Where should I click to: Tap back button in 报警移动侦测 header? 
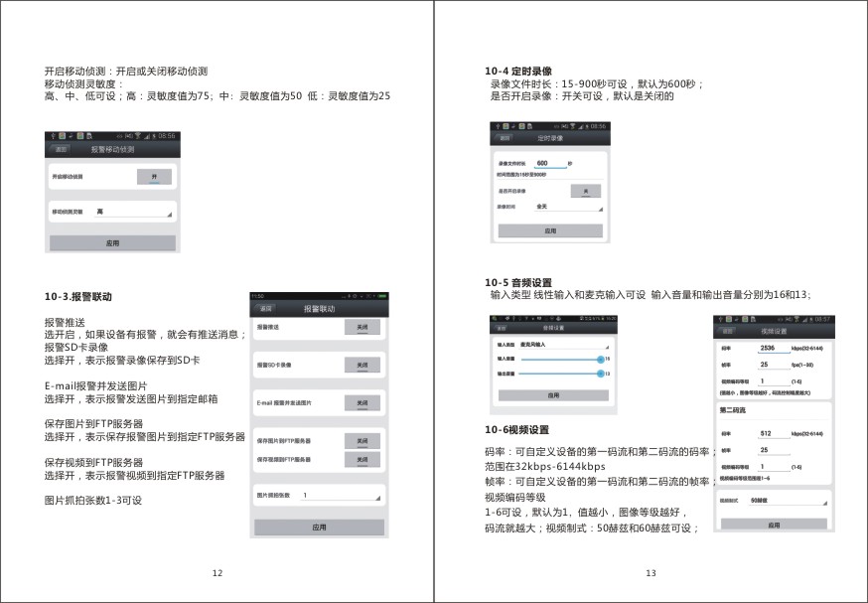coord(61,149)
